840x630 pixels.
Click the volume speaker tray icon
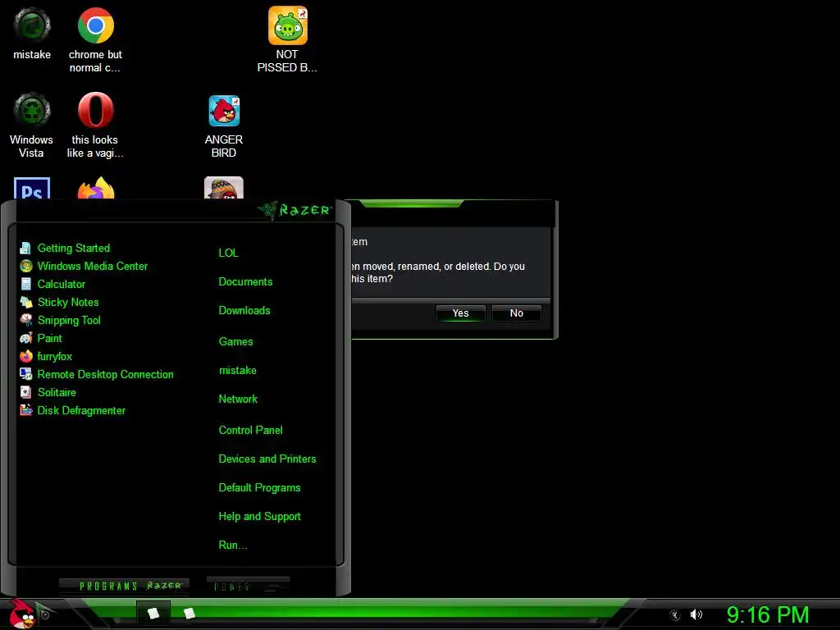point(696,614)
